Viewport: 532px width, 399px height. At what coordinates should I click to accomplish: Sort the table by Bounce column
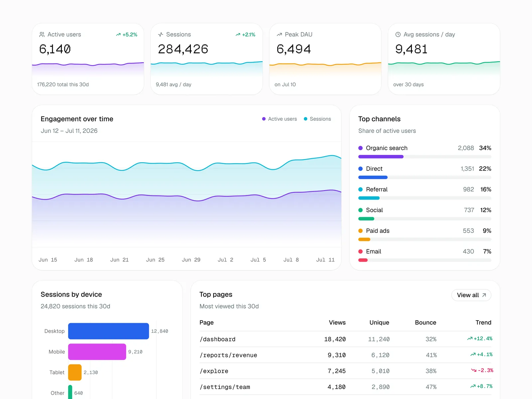pos(426,323)
